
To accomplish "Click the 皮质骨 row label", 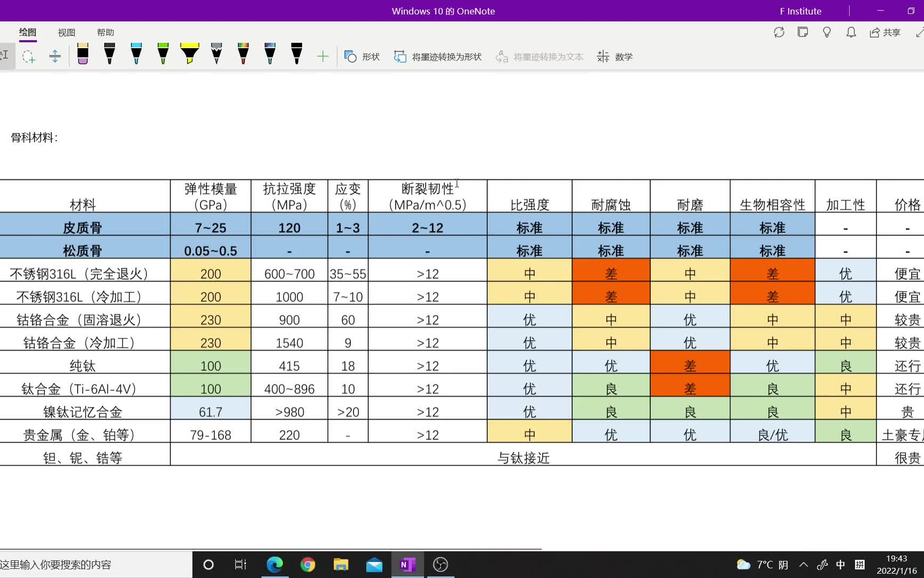I will (82, 228).
